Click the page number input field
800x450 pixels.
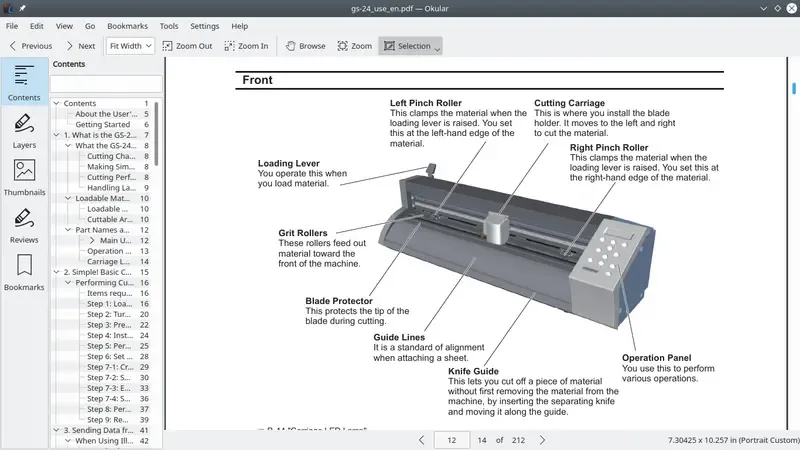coord(453,439)
